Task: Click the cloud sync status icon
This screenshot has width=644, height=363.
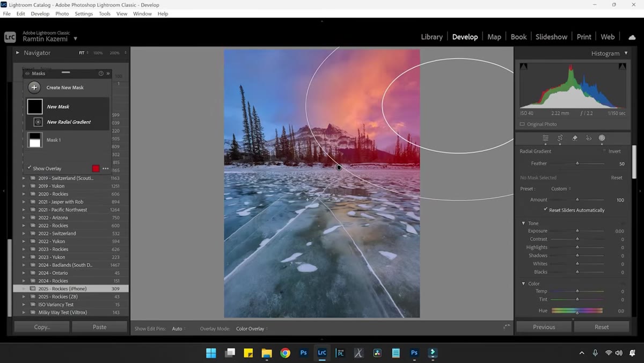Action: pyautogui.click(x=632, y=37)
